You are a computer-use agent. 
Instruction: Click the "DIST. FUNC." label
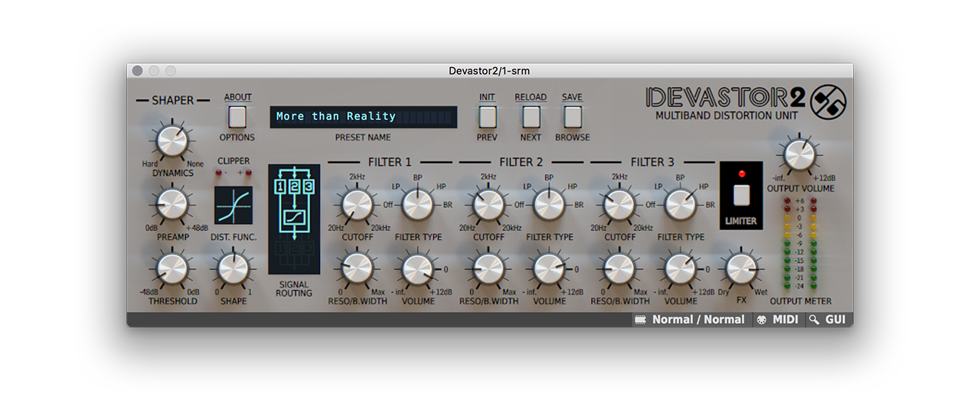[234, 237]
